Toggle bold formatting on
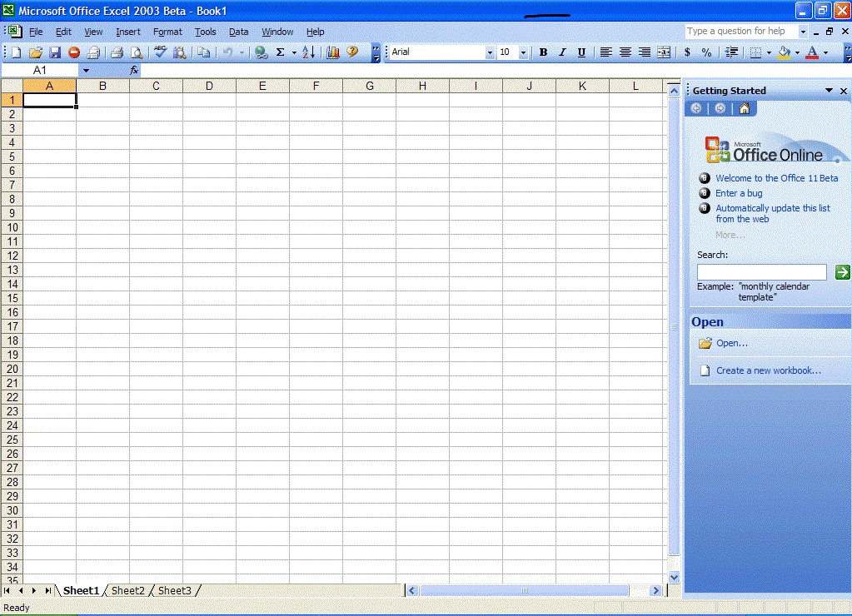 pyautogui.click(x=543, y=52)
